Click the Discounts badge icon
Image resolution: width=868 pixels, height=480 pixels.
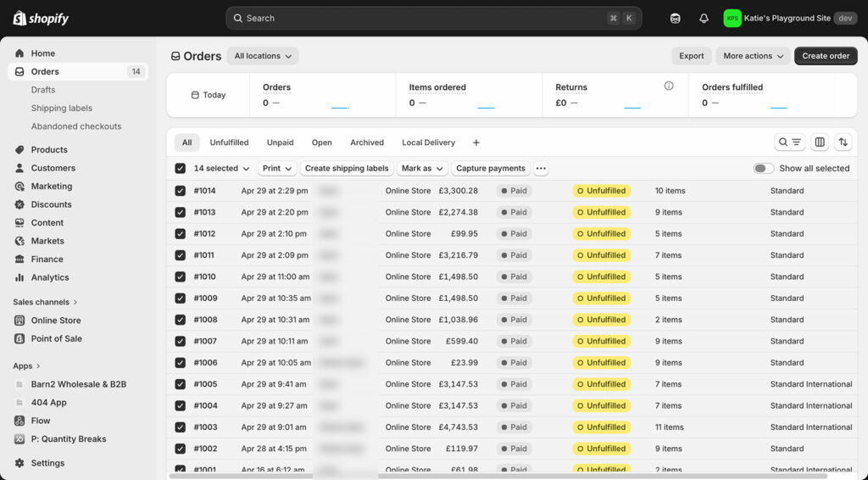coord(20,204)
